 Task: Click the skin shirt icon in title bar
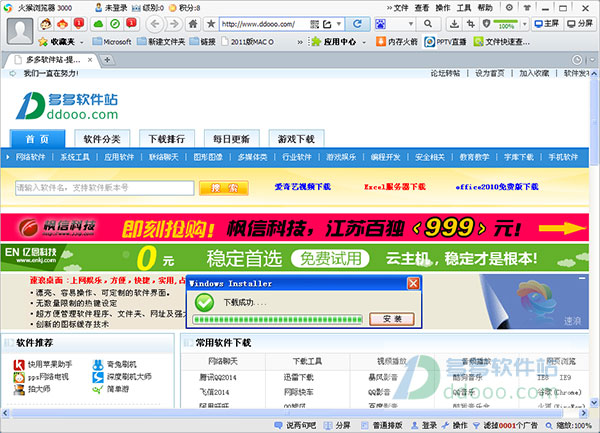[x=527, y=8]
